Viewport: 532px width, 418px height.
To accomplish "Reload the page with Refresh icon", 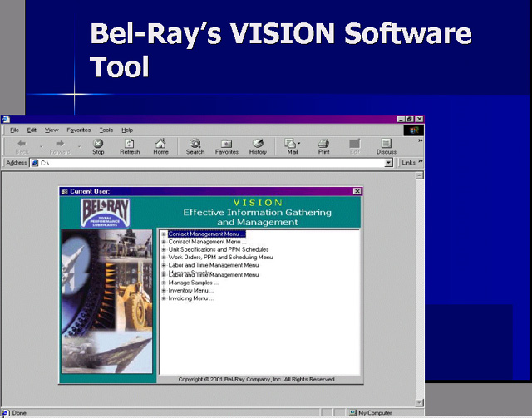I will pyautogui.click(x=130, y=146).
